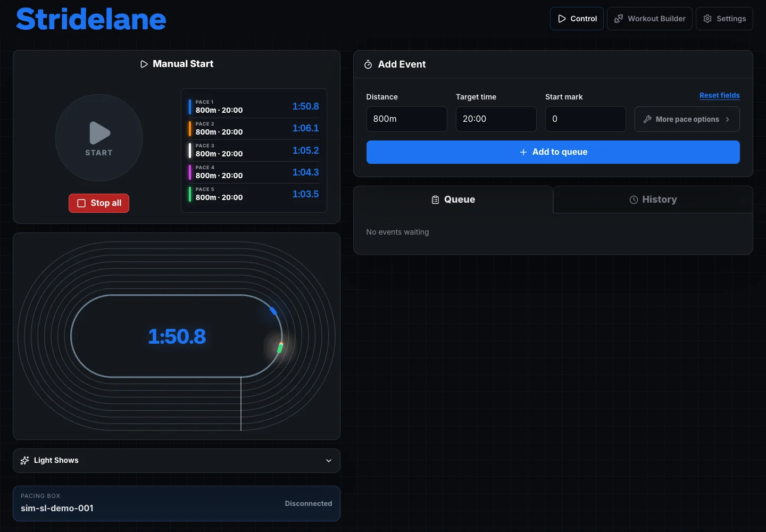766x532 pixels.
Task: Click the wrench icon in More pace options
Action: click(647, 119)
